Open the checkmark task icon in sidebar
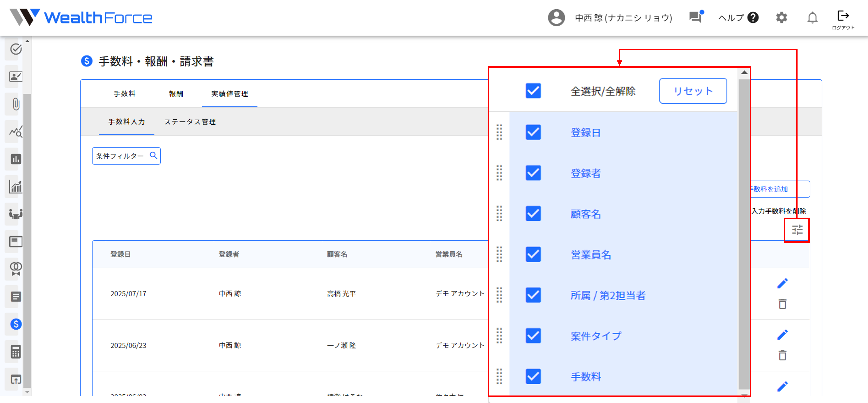The width and height of the screenshot is (868, 403). pyautogui.click(x=16, y=49)
